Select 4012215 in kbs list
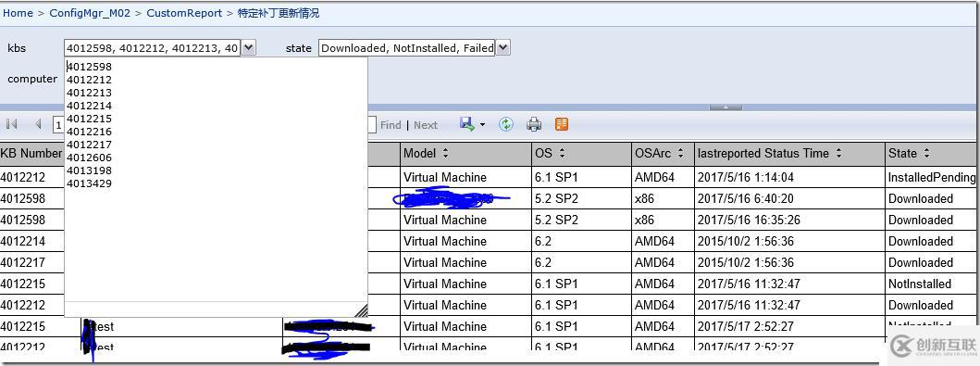The height and width of the screenshot is (366, 980). [90, 119]
